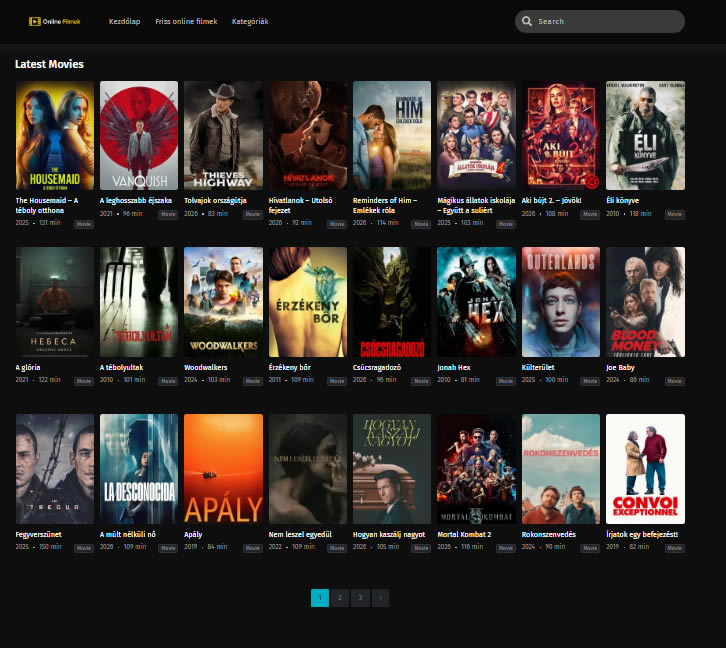Click Hívatlanok – Utolsó fejezet title
This screenshot has height=648, width=726.
300,206
